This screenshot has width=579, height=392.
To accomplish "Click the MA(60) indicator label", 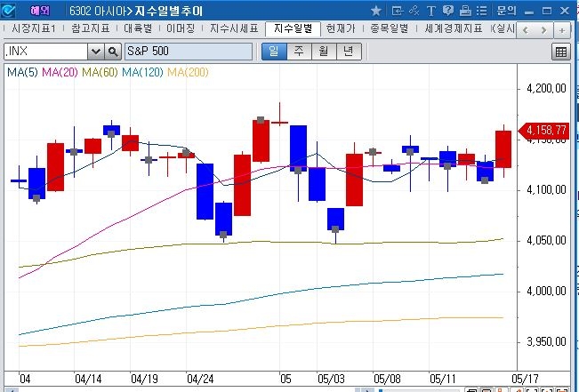I will [x=100, y=72].
